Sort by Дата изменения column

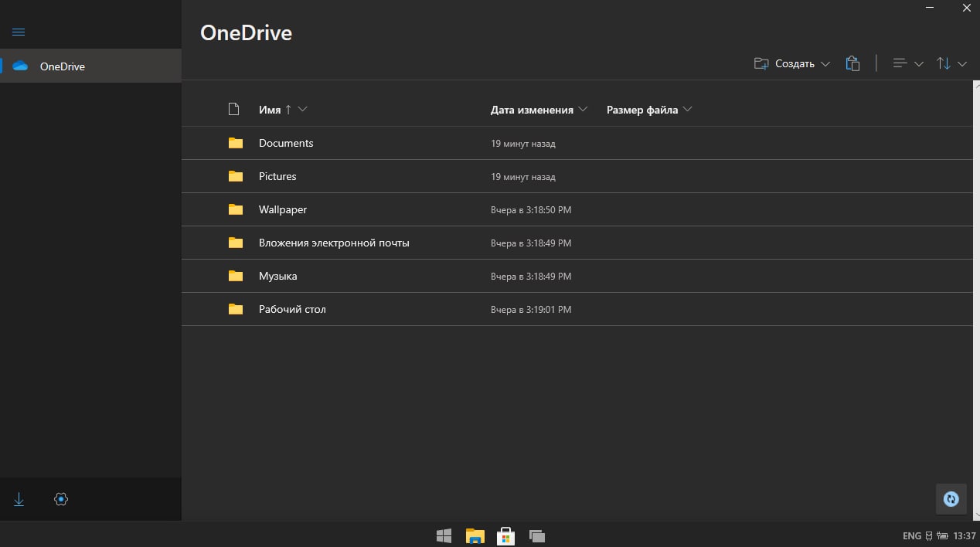532,110
